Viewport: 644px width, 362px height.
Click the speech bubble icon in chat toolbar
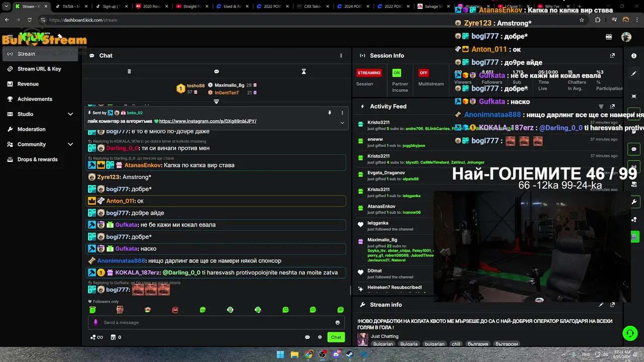coord(216,71)
